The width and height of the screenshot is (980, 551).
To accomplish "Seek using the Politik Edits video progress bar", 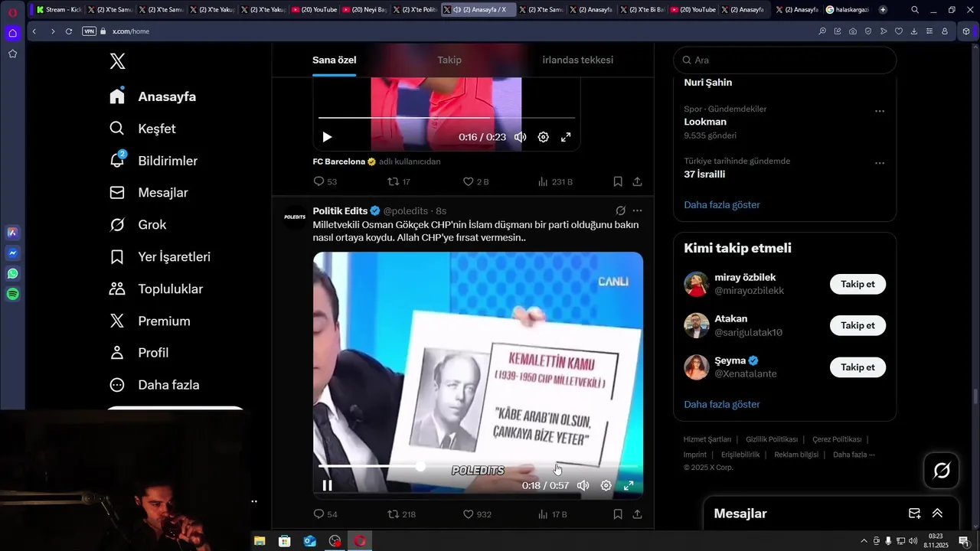I will [x=478, y=466].
